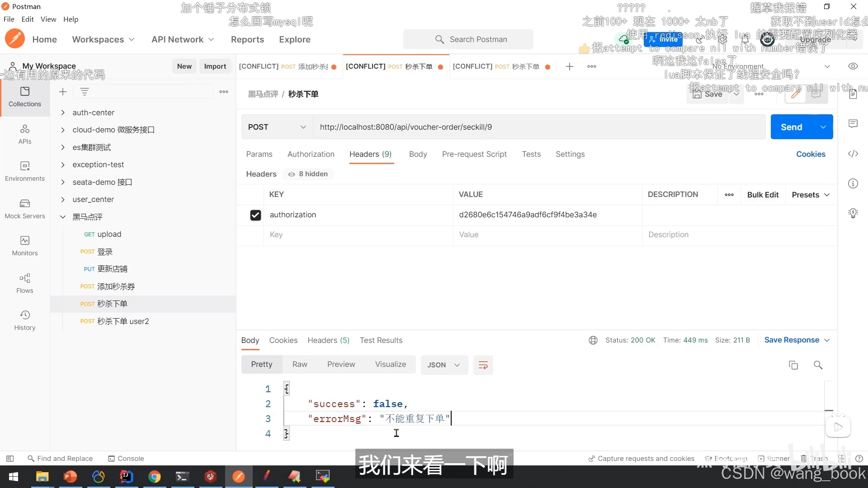Open Chrome from the Windows taskbar
The image size is (868, 488).
tap(155, 477)
